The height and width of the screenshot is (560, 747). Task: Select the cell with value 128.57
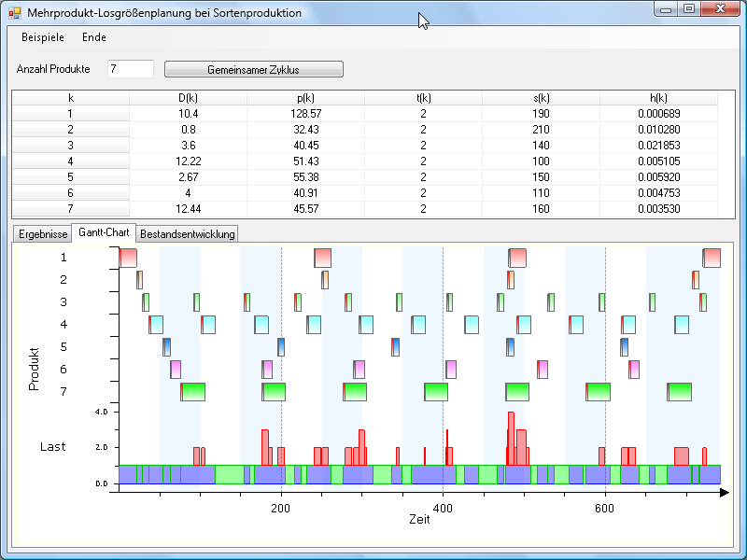305,114
